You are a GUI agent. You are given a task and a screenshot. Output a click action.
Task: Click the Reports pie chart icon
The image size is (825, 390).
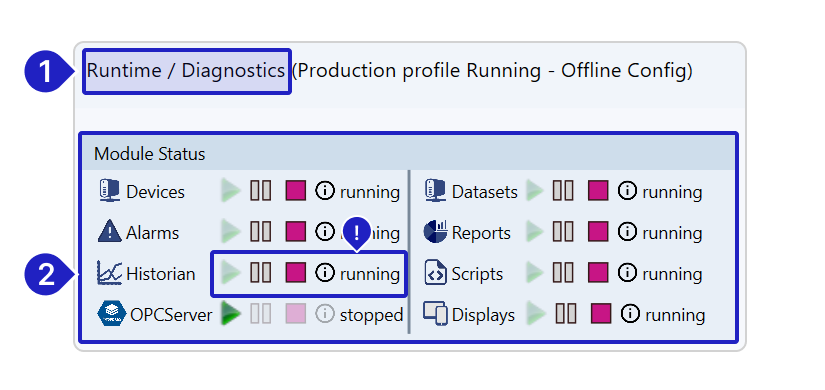[x=435, y=232]
